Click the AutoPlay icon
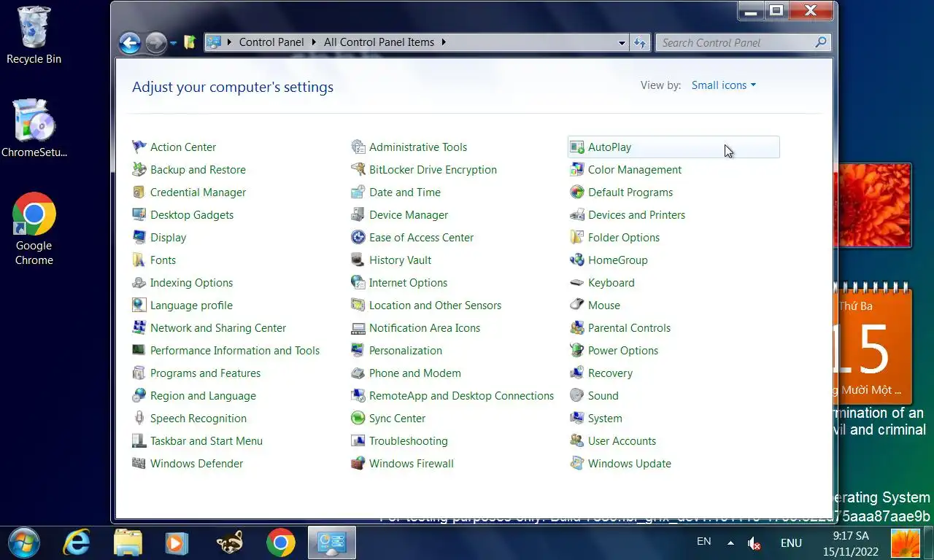The width and height of the screenshot is (934, 560). pyautogui.click(x=576, y=147)
